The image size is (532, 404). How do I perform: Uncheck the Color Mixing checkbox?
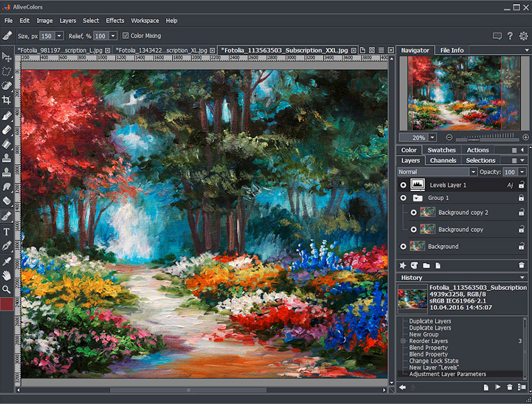coord(126,36)
